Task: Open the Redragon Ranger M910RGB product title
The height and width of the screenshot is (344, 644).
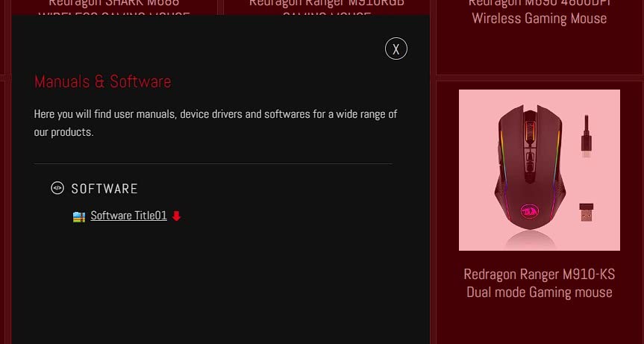Action: point(327,7)
